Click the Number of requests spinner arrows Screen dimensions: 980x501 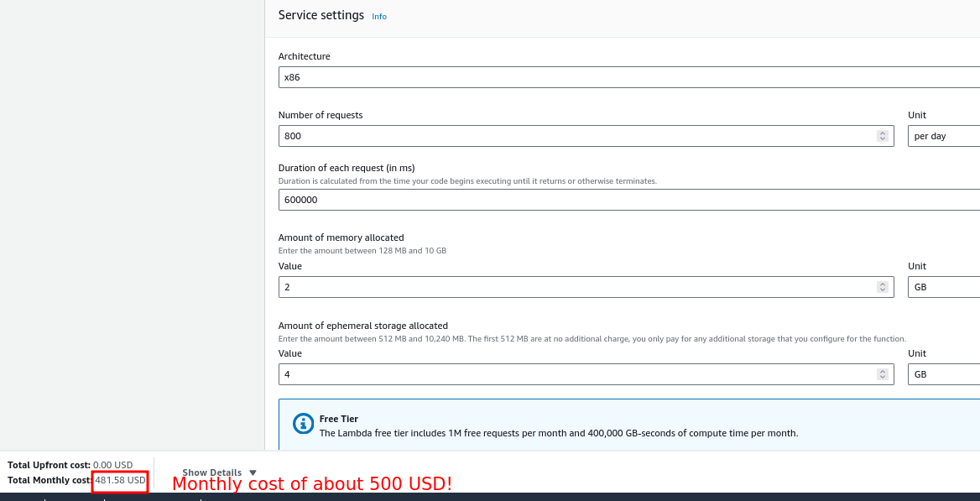coord(882,136)
